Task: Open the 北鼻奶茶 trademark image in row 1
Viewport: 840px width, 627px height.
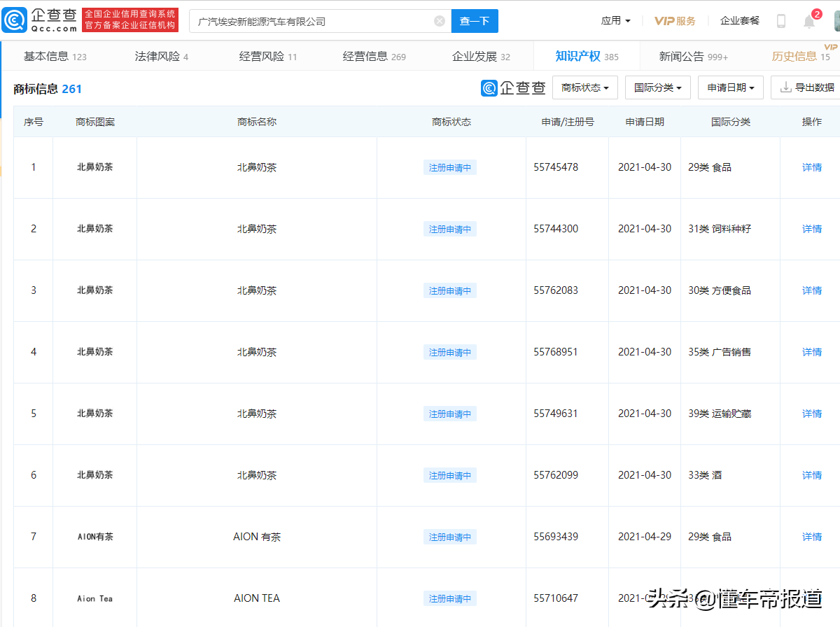Action: [x=94, y=167]
